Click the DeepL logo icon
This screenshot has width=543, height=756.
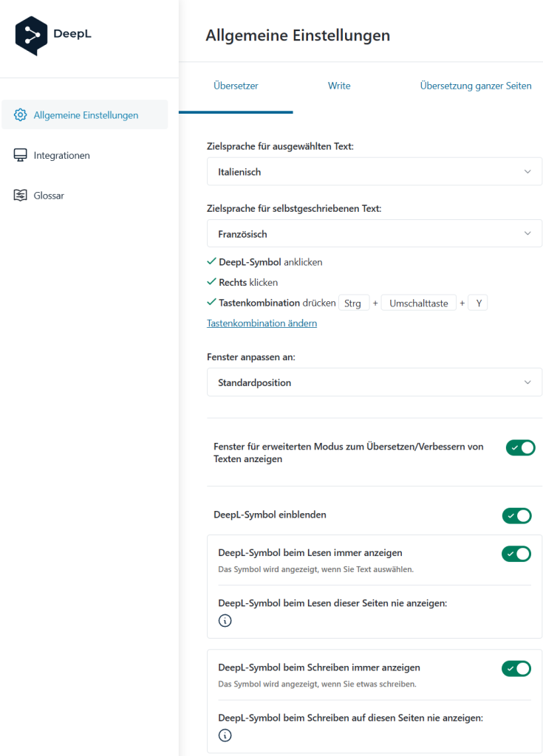[31, 35]
